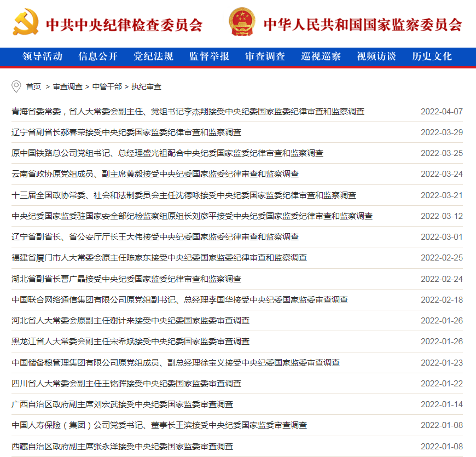The image size is (476, 457).
Task: Open the 信息公开 navigation menu
Action: point(98,56)
